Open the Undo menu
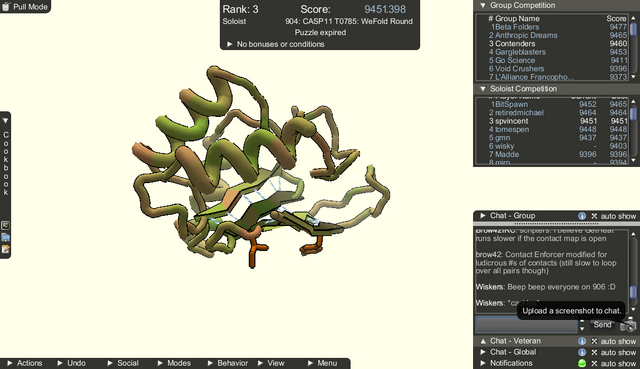Viewport: 640px width, 369px height. pos(71,363)
